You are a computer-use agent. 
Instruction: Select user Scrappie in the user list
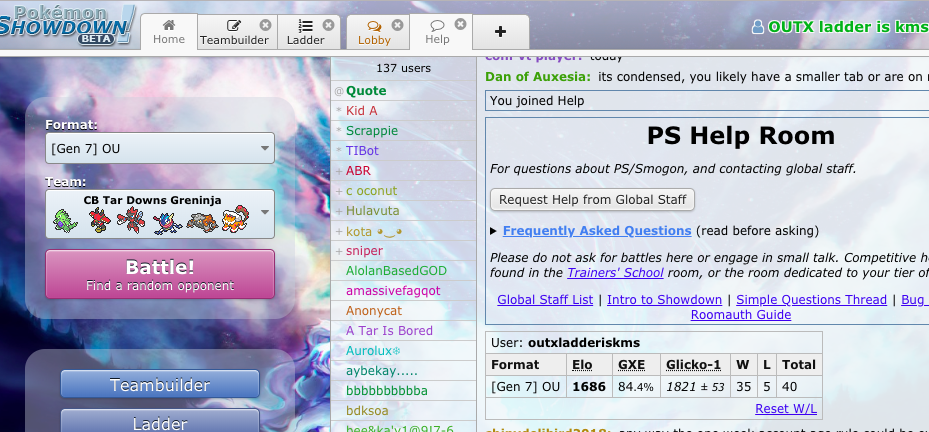pyautogui.click(x=372, y=131)
